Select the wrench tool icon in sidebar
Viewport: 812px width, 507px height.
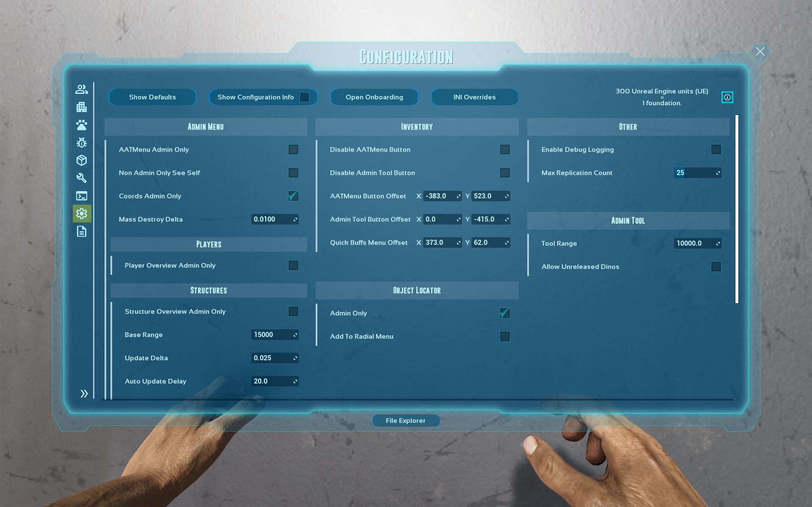[x=82, y=178]
